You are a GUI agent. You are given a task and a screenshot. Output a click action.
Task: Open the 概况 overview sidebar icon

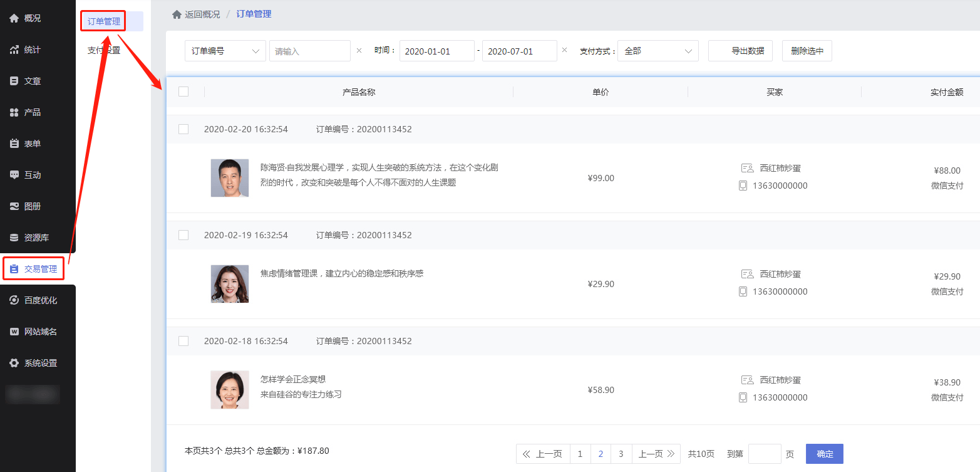coord(14,18)
